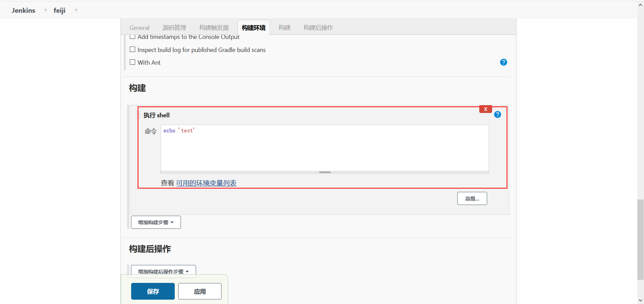Select the 构建环境 tab

coord(254,28)
